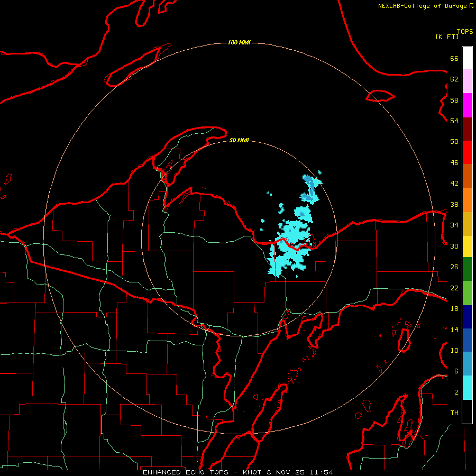This screenshot has height=476, width=476.
Task: Click the 2 legend value
Action: 456,392
